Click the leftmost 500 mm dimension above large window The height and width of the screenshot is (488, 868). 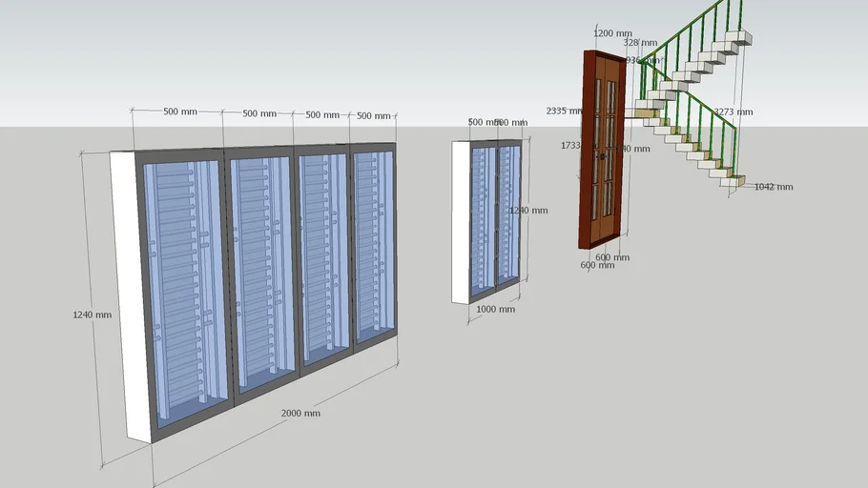pyautogui.click(x=179, y=112)
